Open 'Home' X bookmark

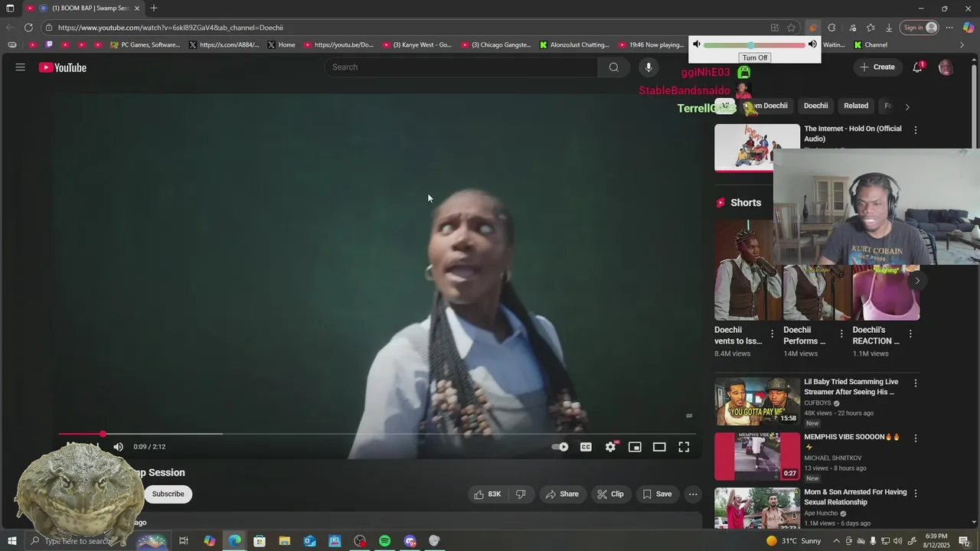pos(281,45)
